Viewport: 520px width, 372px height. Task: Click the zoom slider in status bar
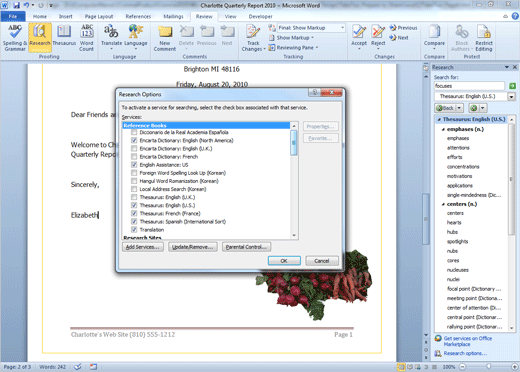click(489, 367)
